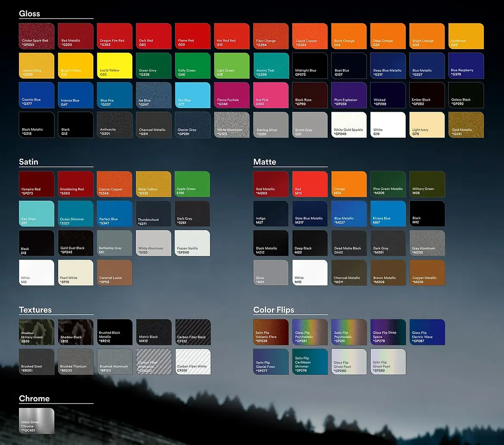504x445 pixels.
Task: Choose the Satin Flip Volcanic Flare swatch
Action: [271, 332]
